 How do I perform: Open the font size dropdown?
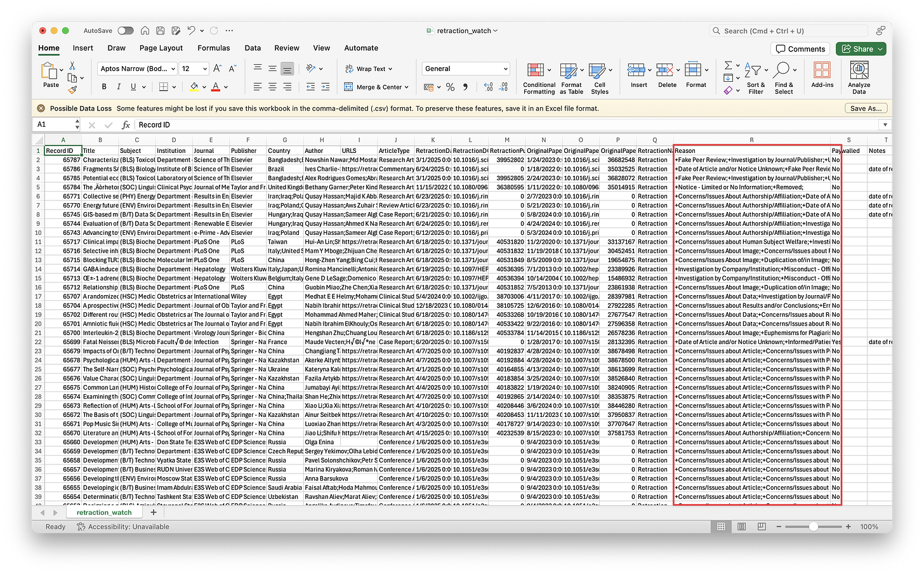click(x=205, y=69)
